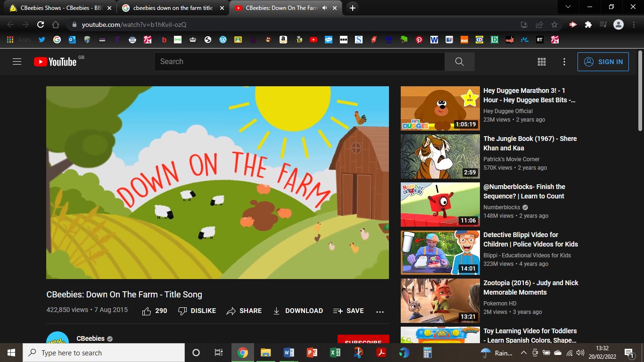Viewport: 644px width, 362px height.
Task: Open YouTube settings three-dot menu
Action: pos(564,62)
